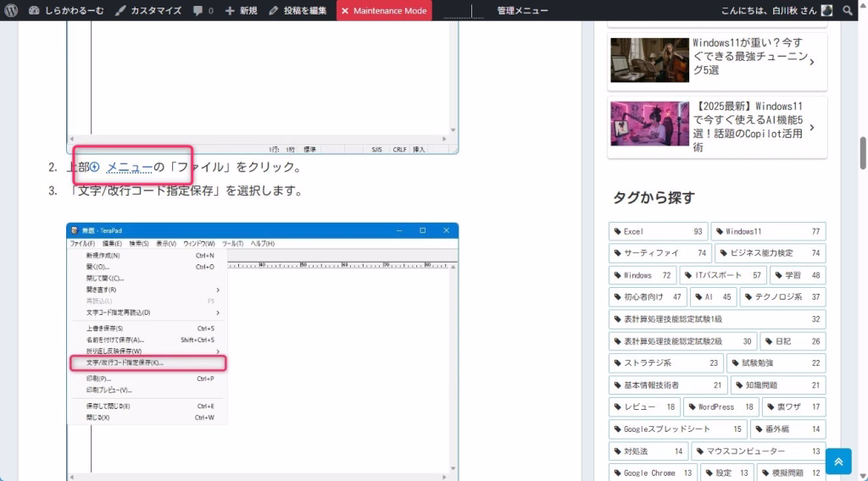Image resolution: width=868 pixels, height=481 pixels.
Task: Select the サーティファイ tag
Action: click(x=660, y=252)
